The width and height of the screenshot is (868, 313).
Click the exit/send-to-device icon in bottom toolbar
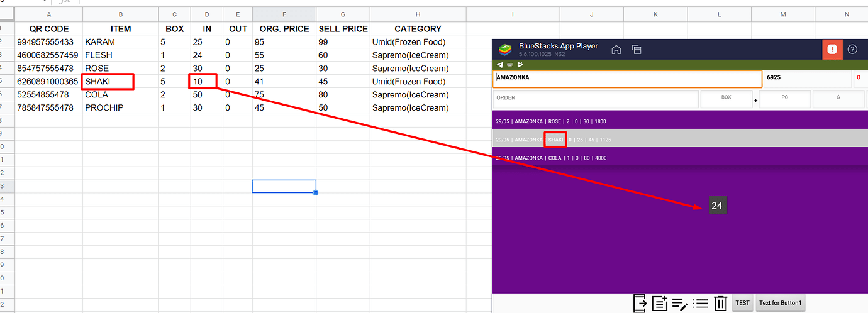(x=640, y=303)
